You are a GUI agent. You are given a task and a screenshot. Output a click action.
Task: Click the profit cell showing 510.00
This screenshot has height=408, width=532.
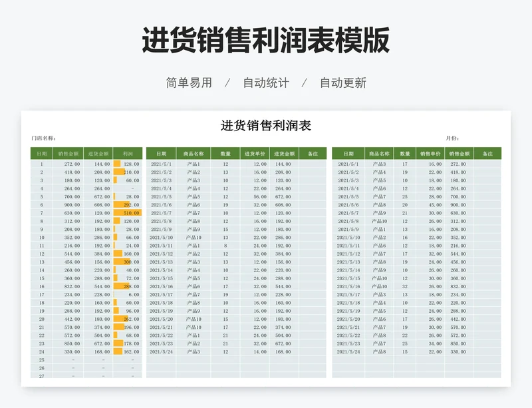(128, 213)
